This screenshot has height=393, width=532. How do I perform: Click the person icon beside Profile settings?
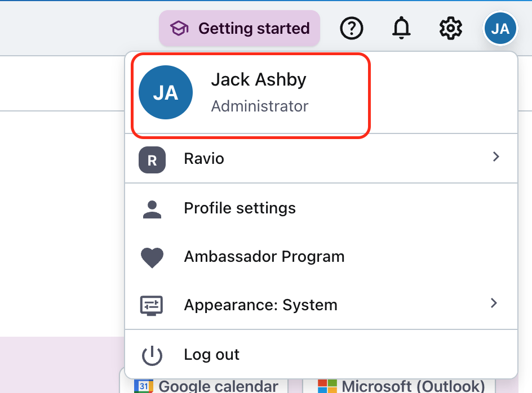[x=152, y=209]
